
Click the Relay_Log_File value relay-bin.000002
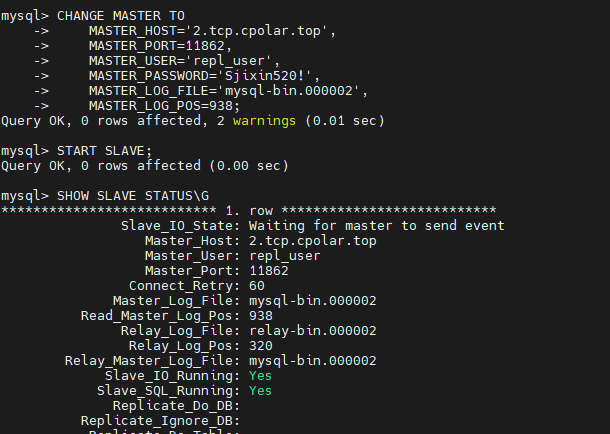(x=312, y=330)
